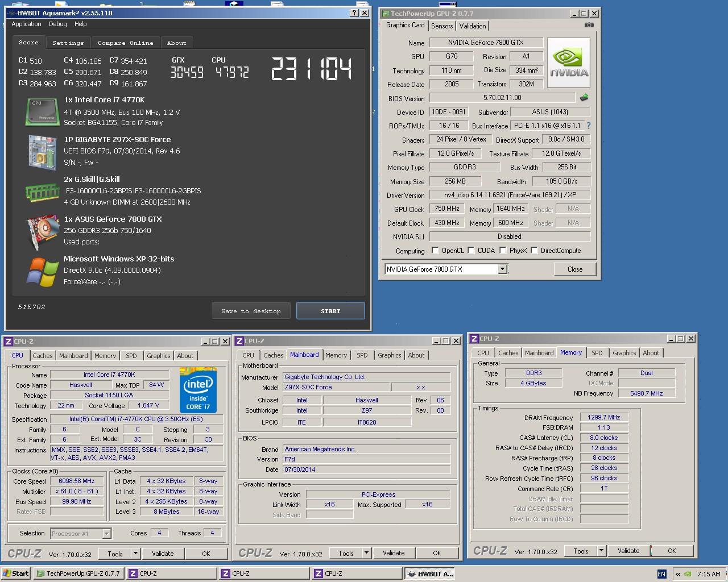Click the START benchmark button
Viewport: 728px width, 582px height.
330,311
